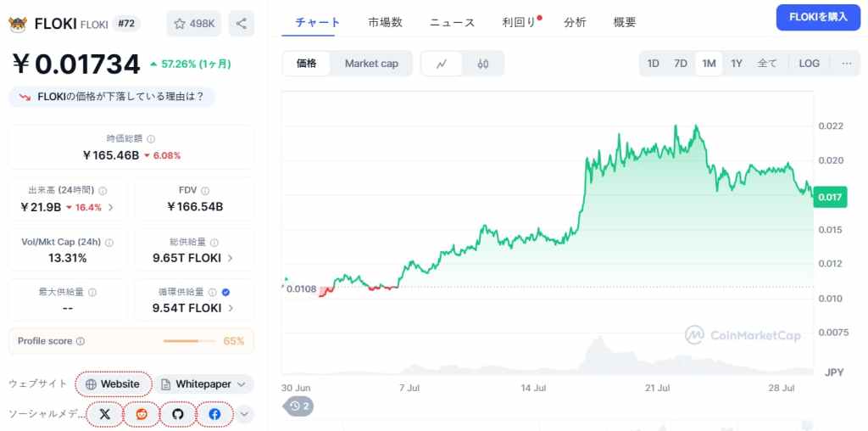Screen dimensions: 868x431
Task: Open the GitHub repository link
Action: point(178,414)
